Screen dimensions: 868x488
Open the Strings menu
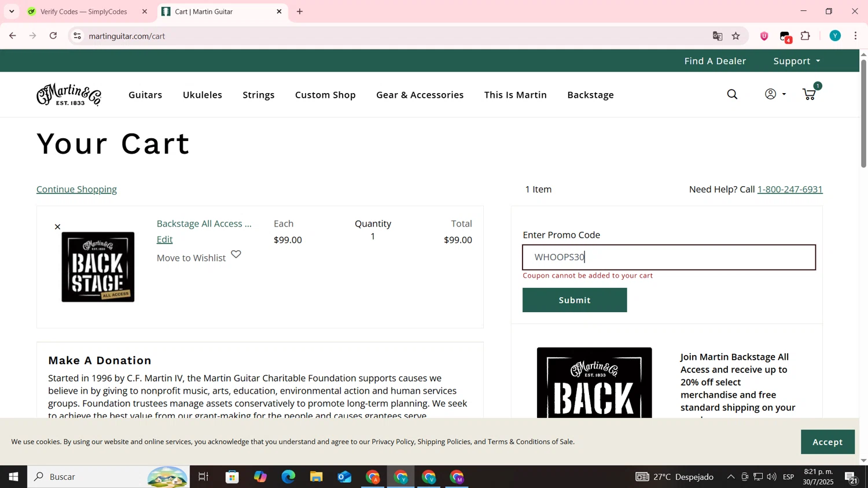259,95
